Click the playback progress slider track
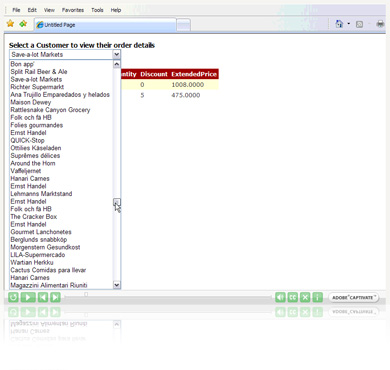 pyautogui.click(x=168, y=297)
